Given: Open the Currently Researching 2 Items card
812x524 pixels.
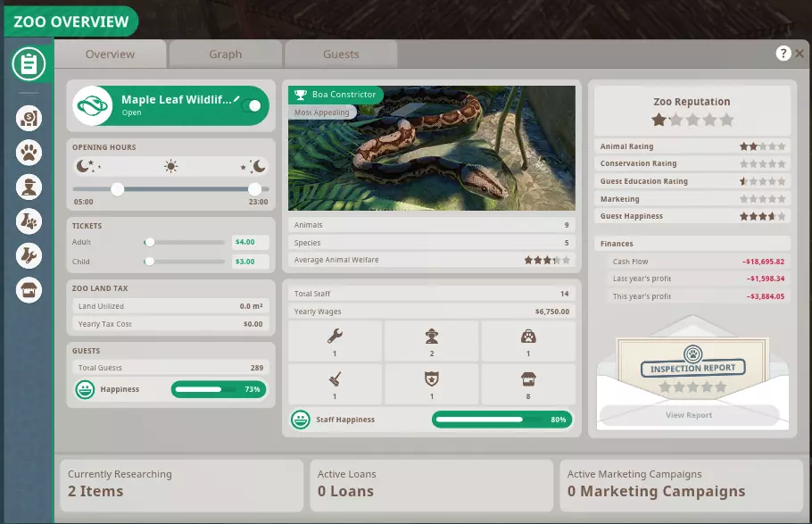Looking at the screenshot, I should [181, 485].
